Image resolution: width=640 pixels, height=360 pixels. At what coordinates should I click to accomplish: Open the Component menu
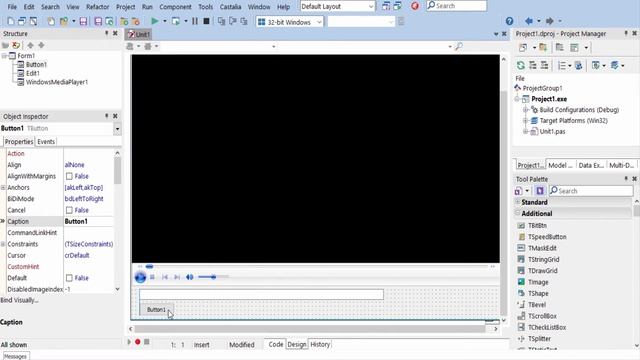[x=175, y=7]
